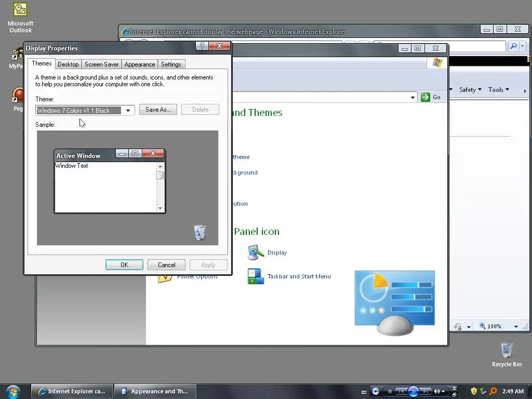Close the Display Properties dialog
The width and height of the screenshot is (532, 399).
(x=220, y=46)
